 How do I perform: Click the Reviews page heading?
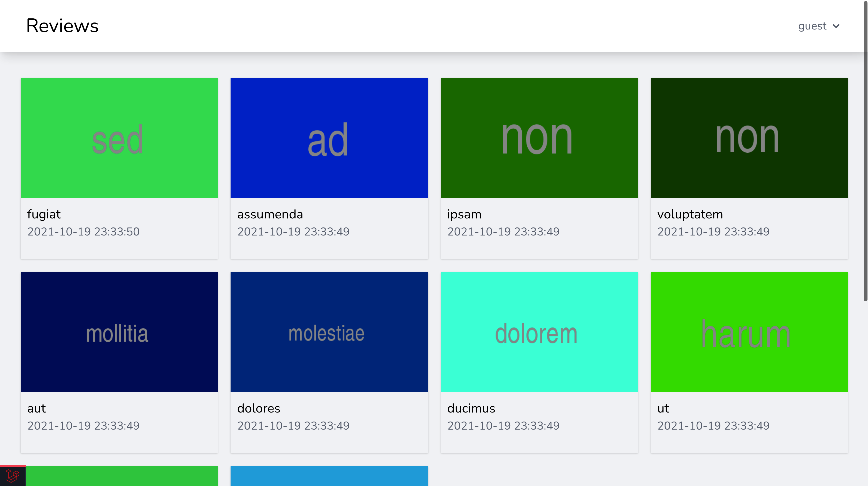point(62,26)
